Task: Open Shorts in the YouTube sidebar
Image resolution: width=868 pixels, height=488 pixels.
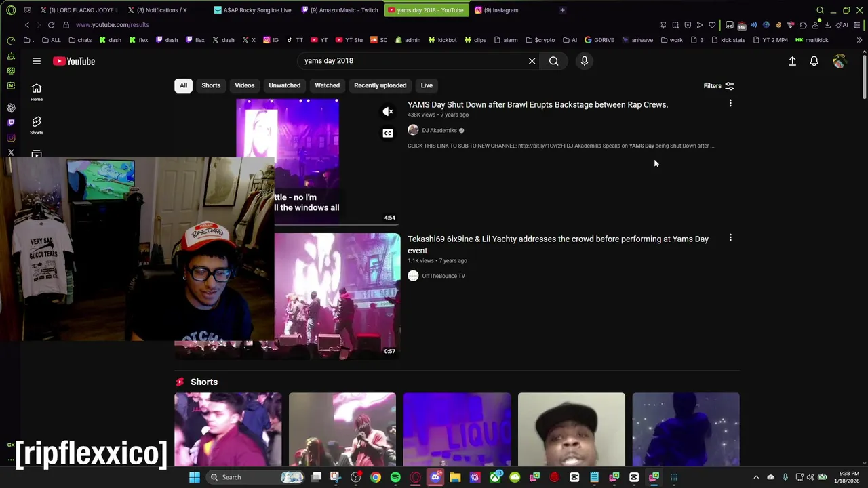Action: [x=37, y=125]
